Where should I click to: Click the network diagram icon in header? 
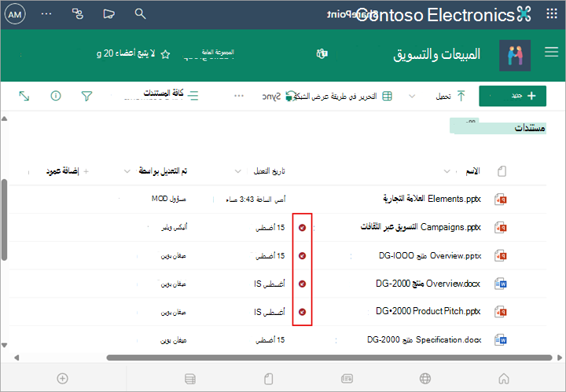pos(78,14)
